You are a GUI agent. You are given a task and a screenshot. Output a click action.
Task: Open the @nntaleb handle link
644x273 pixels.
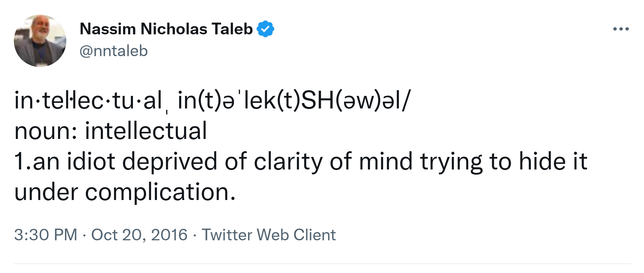coord(113,51)
